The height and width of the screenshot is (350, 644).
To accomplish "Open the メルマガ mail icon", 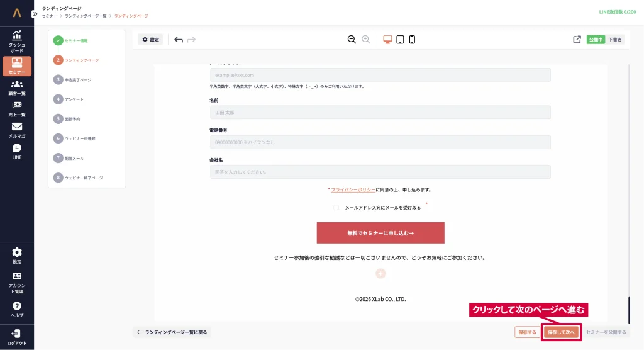I will [17, 130].
